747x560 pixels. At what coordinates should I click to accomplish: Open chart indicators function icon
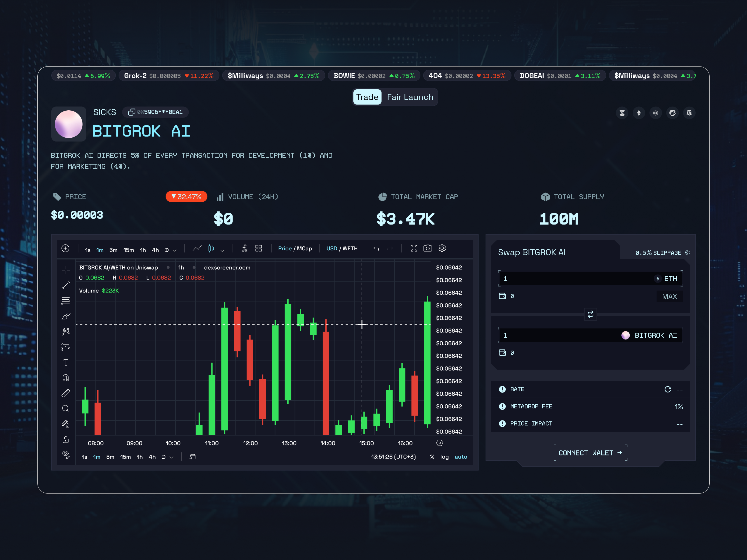[x=244, y=248]
